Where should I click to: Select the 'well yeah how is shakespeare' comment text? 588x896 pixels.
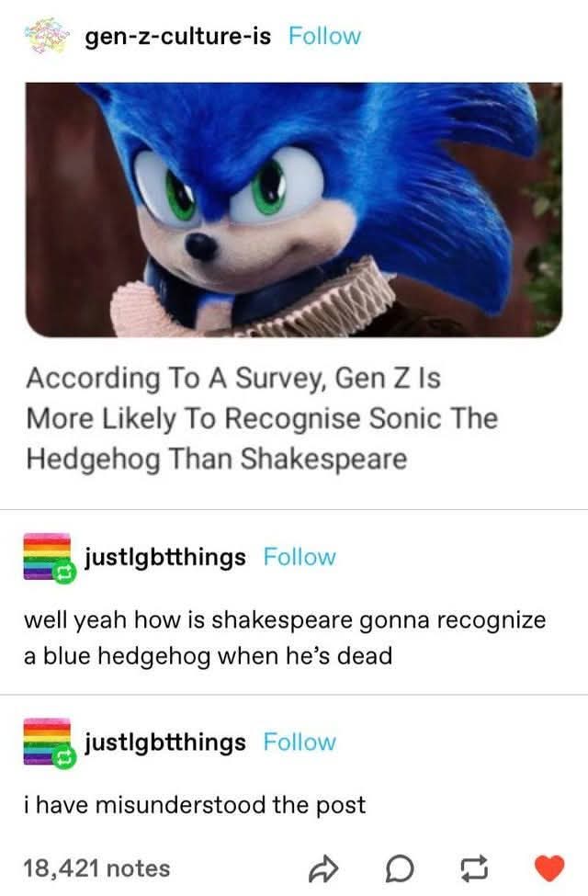[285, 638]
